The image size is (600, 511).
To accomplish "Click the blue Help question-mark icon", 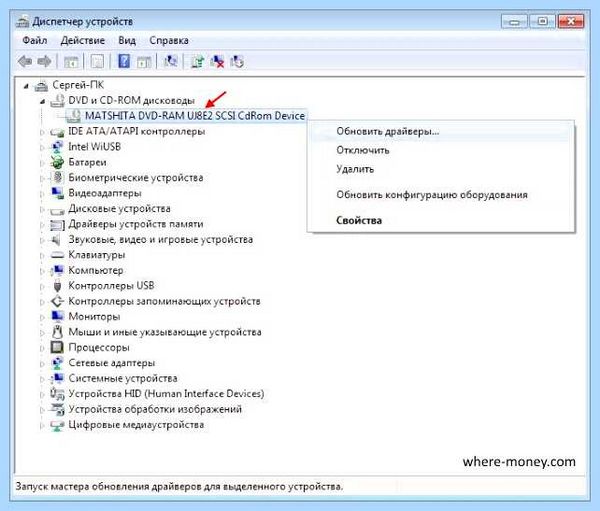I will [x=124, y=61].
